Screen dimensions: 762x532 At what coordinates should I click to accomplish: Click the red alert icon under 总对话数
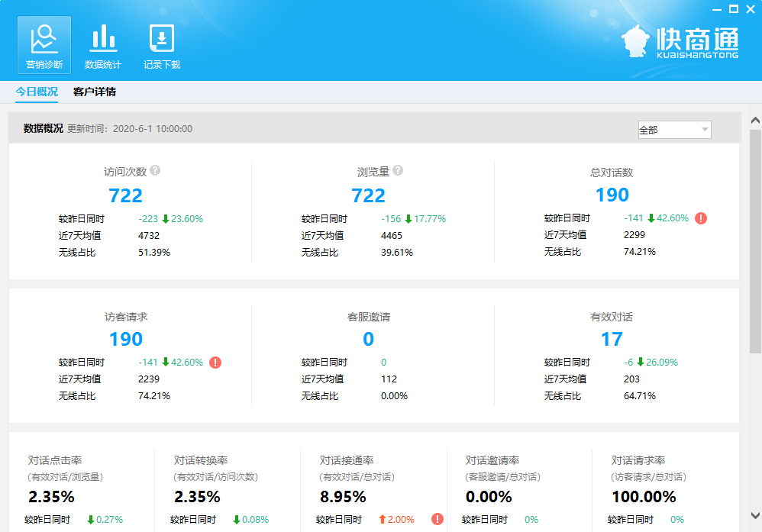point(701,218)
